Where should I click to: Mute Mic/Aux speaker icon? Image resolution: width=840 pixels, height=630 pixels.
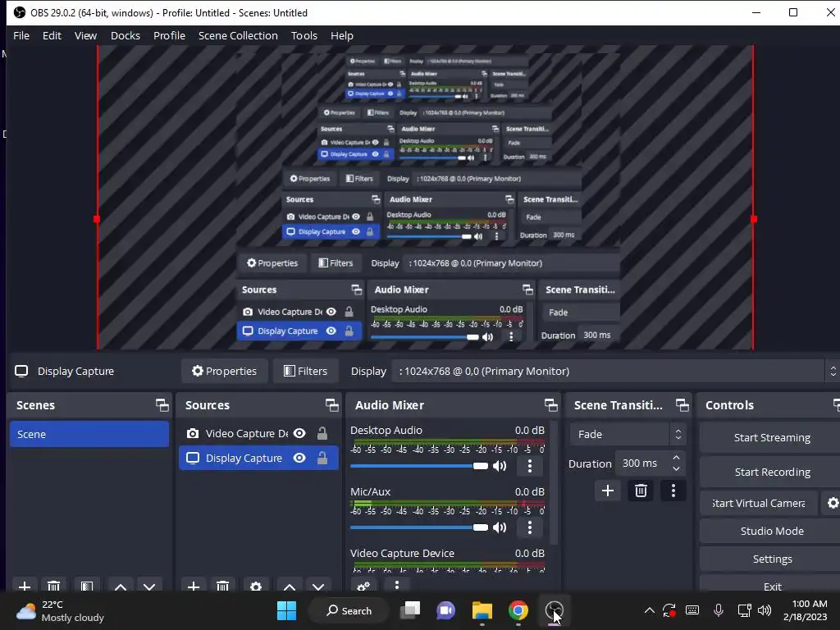(x=500, y=527)
